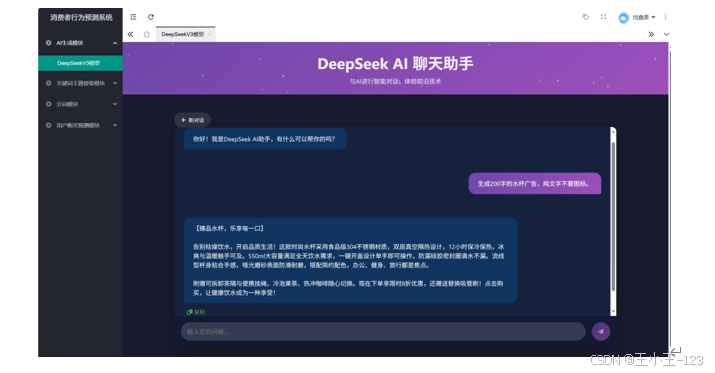Click the DeepSeek AI 聊天助手 heading
Image resolution: width=715 pixels, height=373 pixels.
pyautogui.click(x=395, y=64)
